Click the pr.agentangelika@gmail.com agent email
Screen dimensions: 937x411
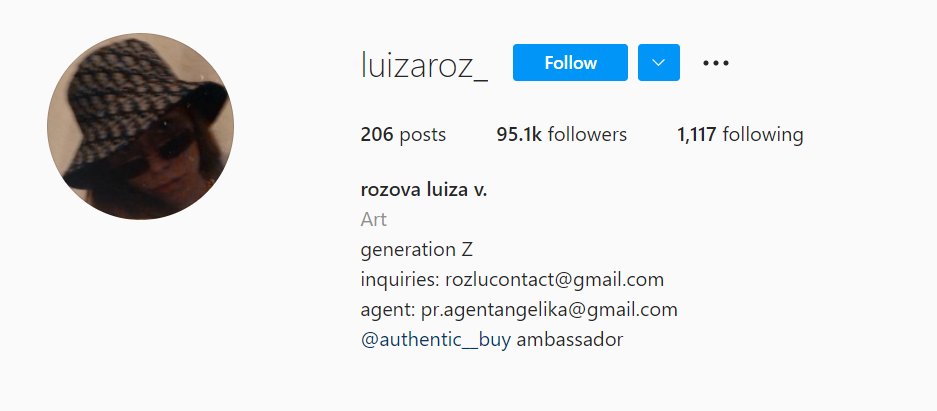549,310
